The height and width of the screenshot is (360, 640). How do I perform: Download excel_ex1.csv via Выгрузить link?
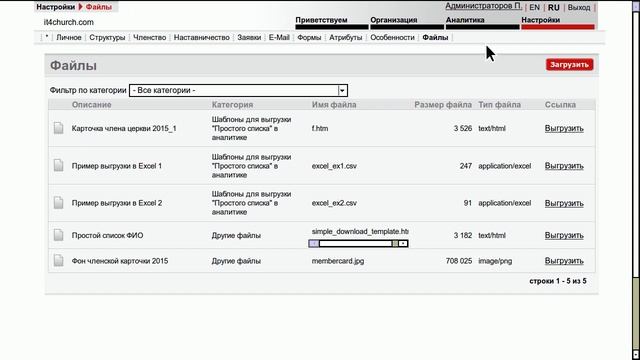coord(564,166)
